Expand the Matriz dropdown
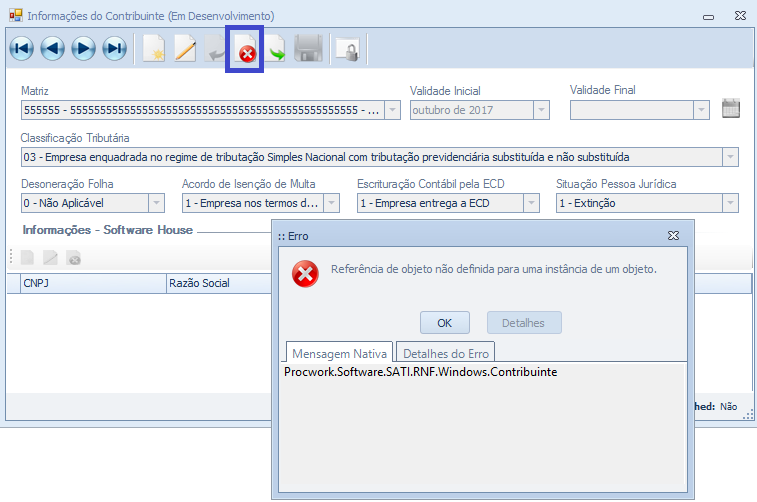The height and width of the screenshot is (502, 757). (393, 110)
